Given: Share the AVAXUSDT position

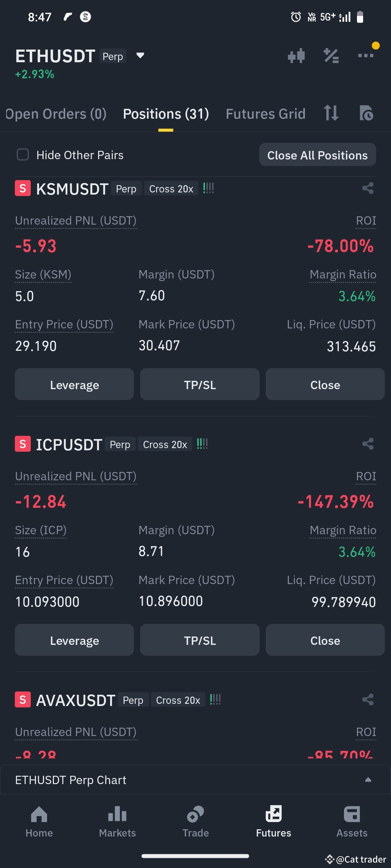Looking at the screenshot, I should coord(368,699).
